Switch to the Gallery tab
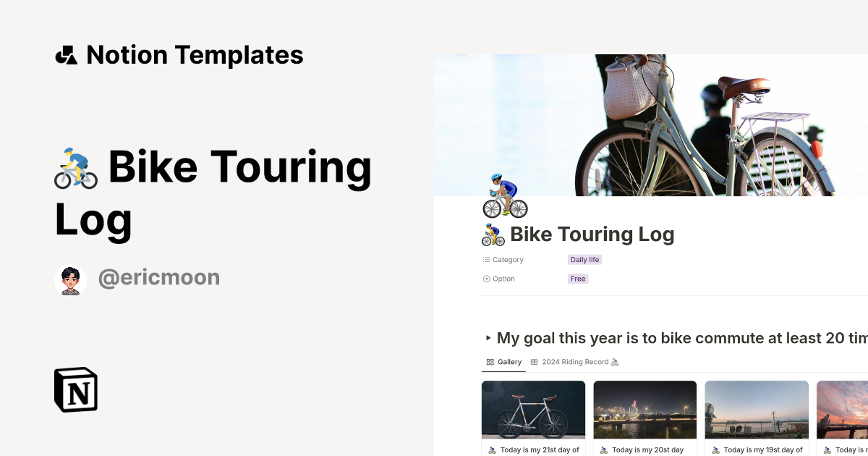This screenshot has height=456, width=868. (503, 362)
